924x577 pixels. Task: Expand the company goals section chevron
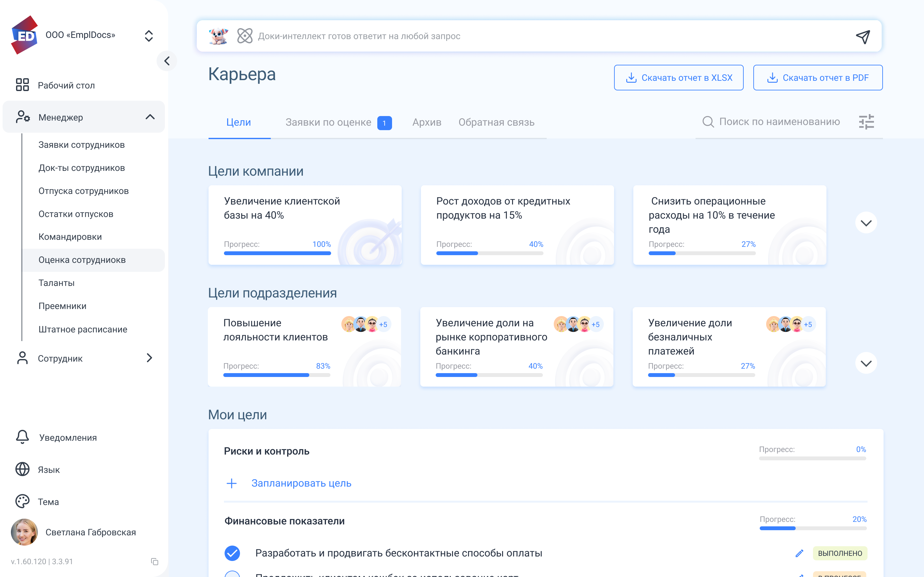tap(866, 223)
